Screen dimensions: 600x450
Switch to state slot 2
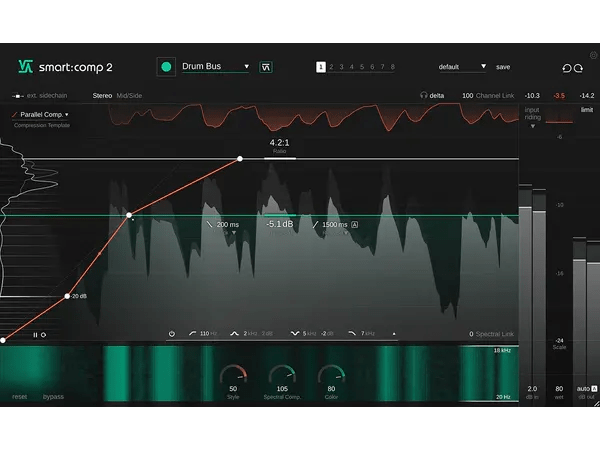(x=331, y=67)
